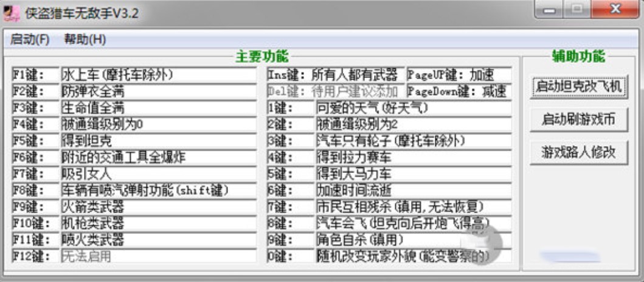The image size is (644, 282).
Task: Click the Del键: 待用户建议添加 entry
Action: [335, 91]
